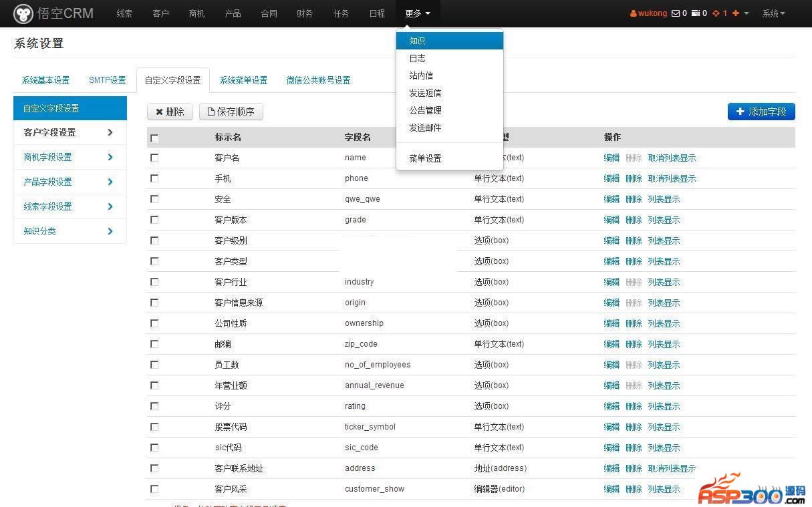Click the WukongCRM monkey logo
This screenshot has height=507, width=812.
pos(23,13)
